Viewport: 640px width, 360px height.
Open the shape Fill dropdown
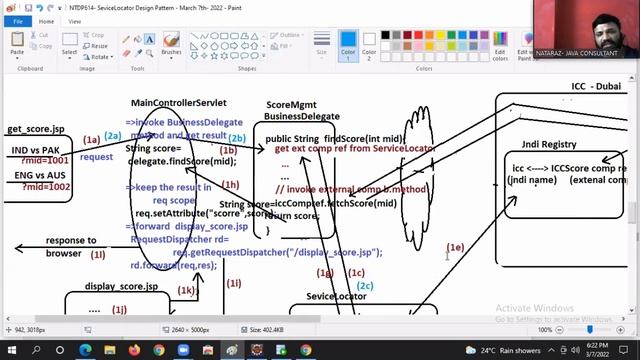[x=282, y=46]
